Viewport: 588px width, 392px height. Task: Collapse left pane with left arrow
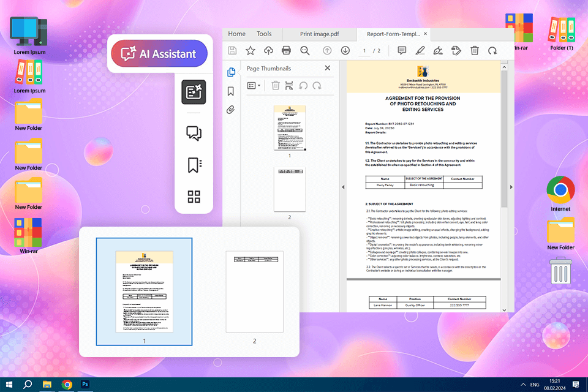[343, 187]
